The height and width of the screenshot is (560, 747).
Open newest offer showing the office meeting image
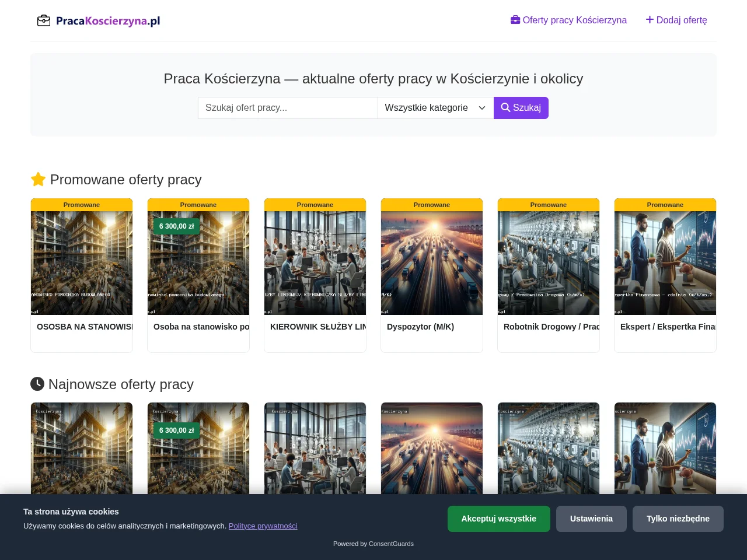[315, 449]
